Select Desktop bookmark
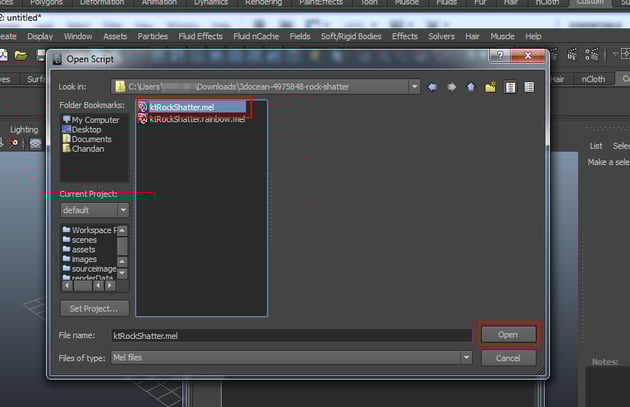 coord(82,129)
